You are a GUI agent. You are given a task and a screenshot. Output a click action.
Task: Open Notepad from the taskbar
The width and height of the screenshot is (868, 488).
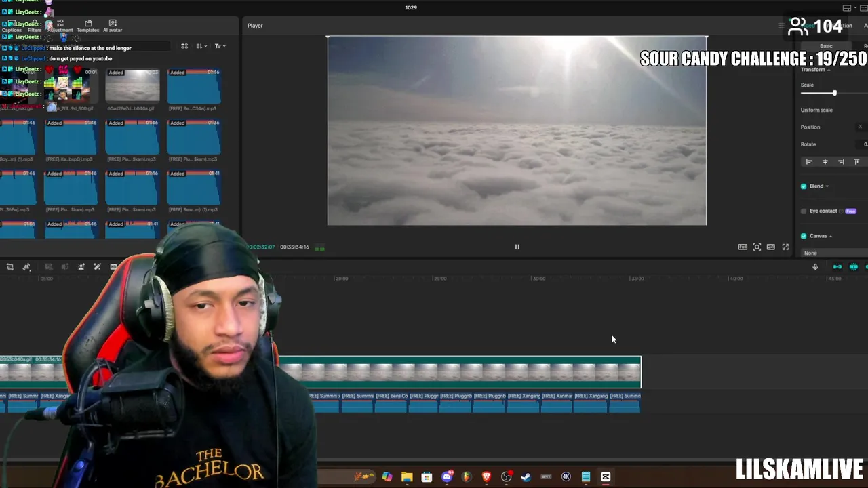[x=586, y=477]
